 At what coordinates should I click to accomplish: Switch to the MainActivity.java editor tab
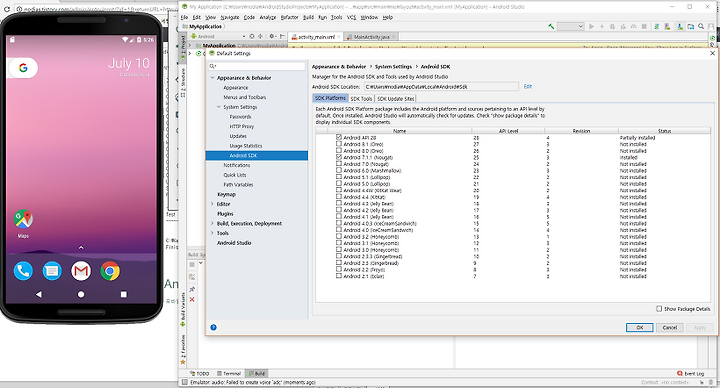(371, 37)
